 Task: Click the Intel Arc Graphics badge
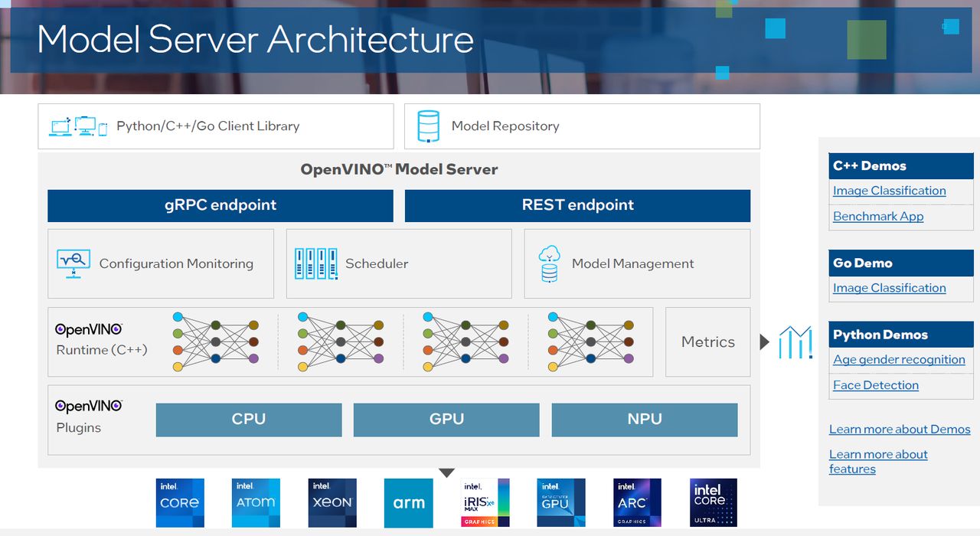coord(637,502)
